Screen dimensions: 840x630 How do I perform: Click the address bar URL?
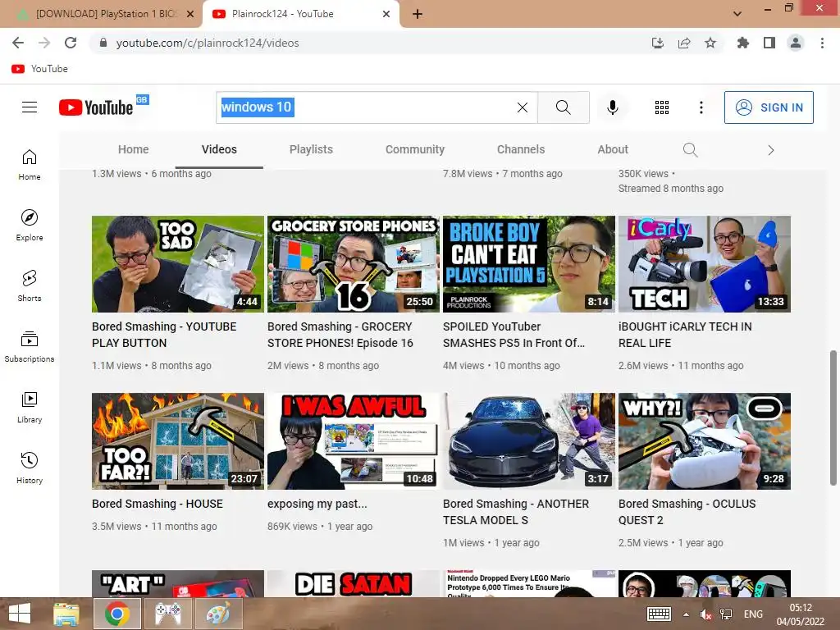click(x=208, y=43)
